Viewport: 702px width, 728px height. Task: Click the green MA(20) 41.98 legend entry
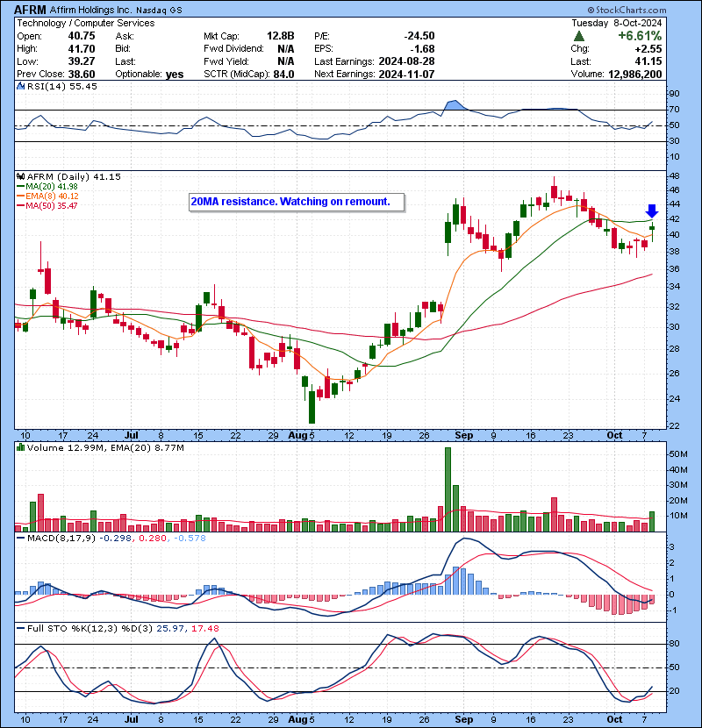47,186
